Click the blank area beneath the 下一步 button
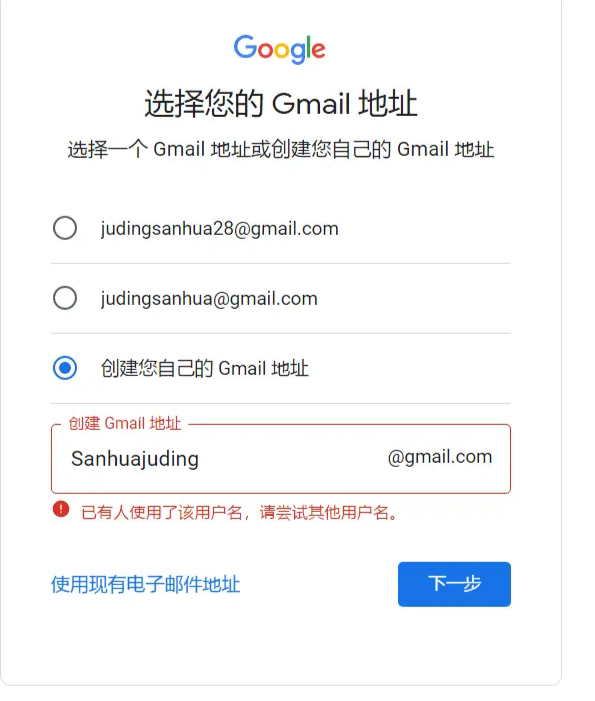 (454, 644)
